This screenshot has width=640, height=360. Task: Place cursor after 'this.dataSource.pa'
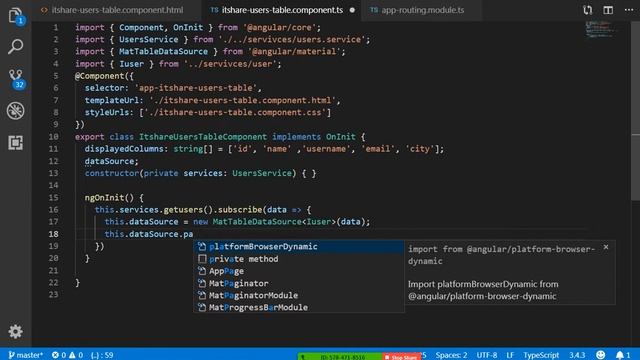click(x=193, y=234)
